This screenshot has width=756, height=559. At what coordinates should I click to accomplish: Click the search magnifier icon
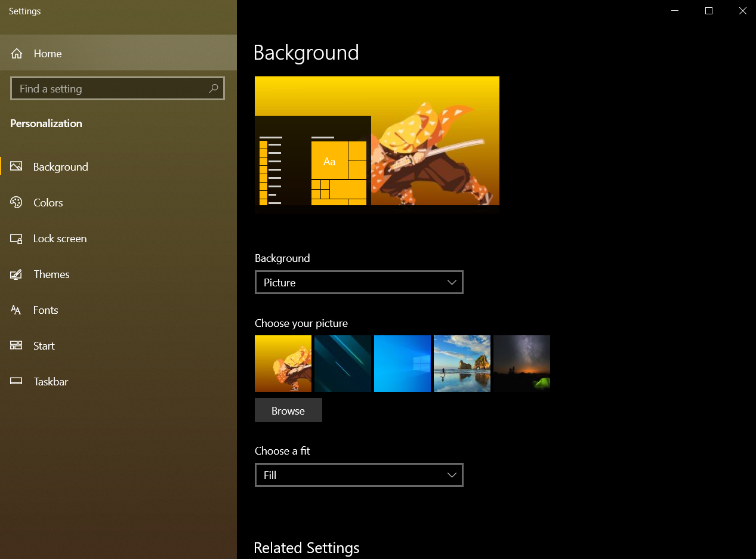213,88
